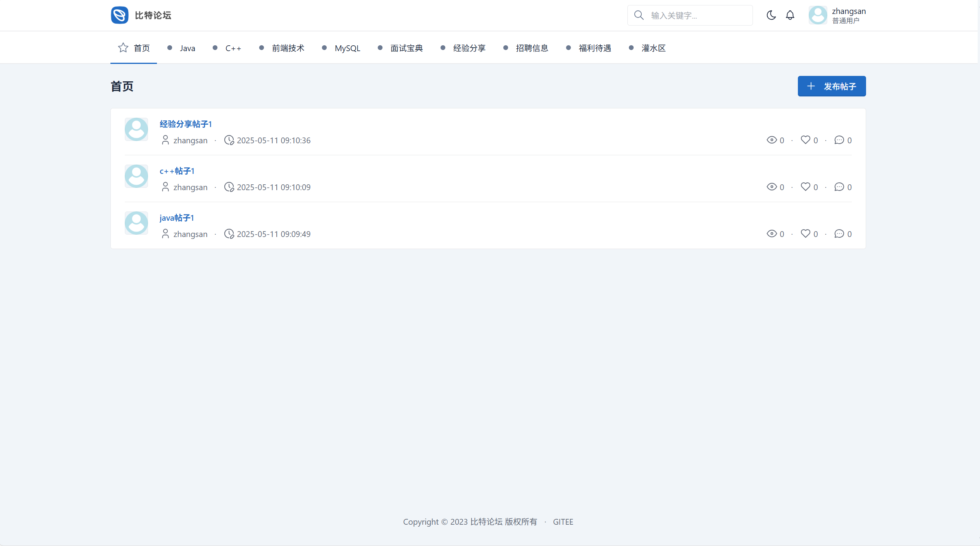This screenshot has width=980, height=546.
Task: Click the 发布帖子 button
Action: click(832, 86)
